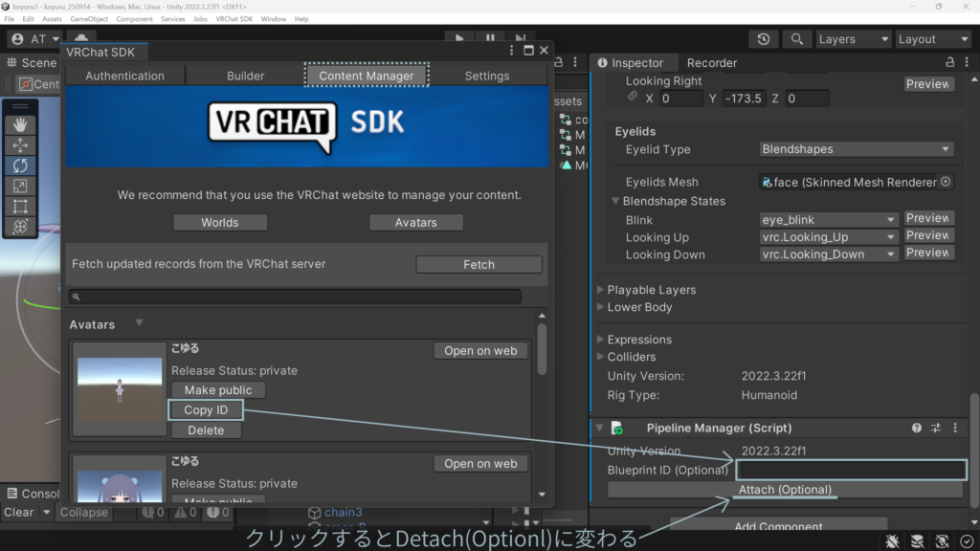Expand the Expressions section
The height and width of the screenshot is (551, 980).
(x=600, y=340)
